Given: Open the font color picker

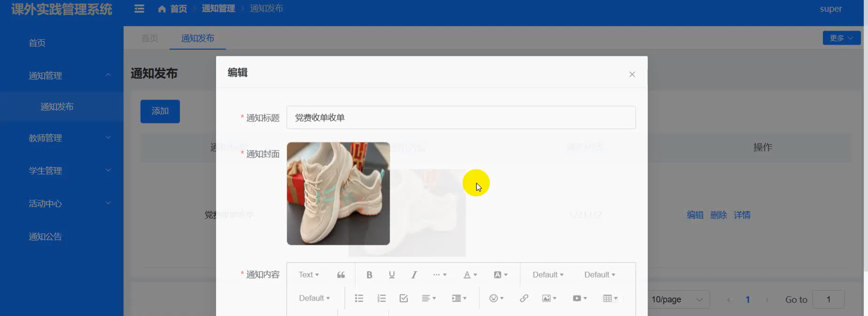Looking at the screenshot, I should pos(470,274).
